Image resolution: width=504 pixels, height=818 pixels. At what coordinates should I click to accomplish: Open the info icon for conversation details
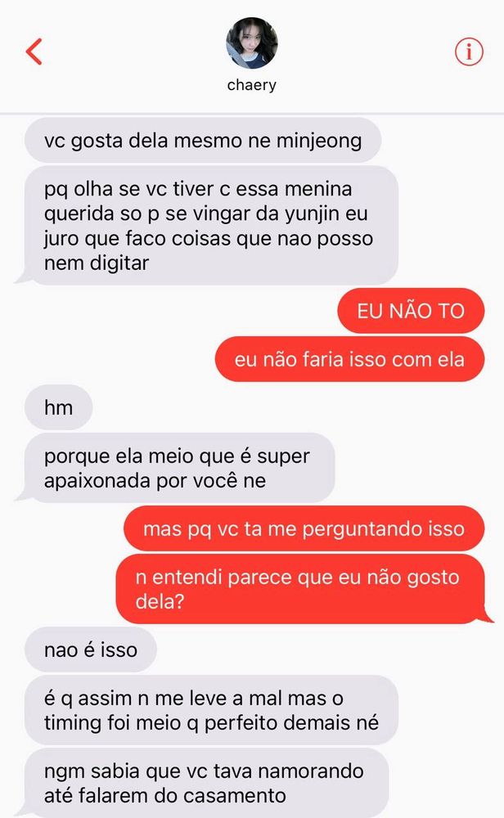coord(469,52)
